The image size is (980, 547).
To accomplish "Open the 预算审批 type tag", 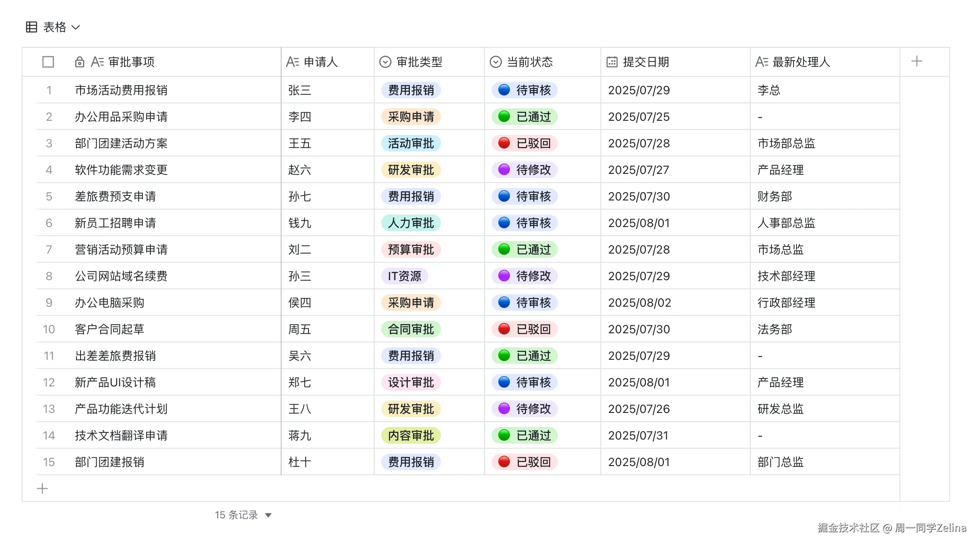I will pos(411,249).
